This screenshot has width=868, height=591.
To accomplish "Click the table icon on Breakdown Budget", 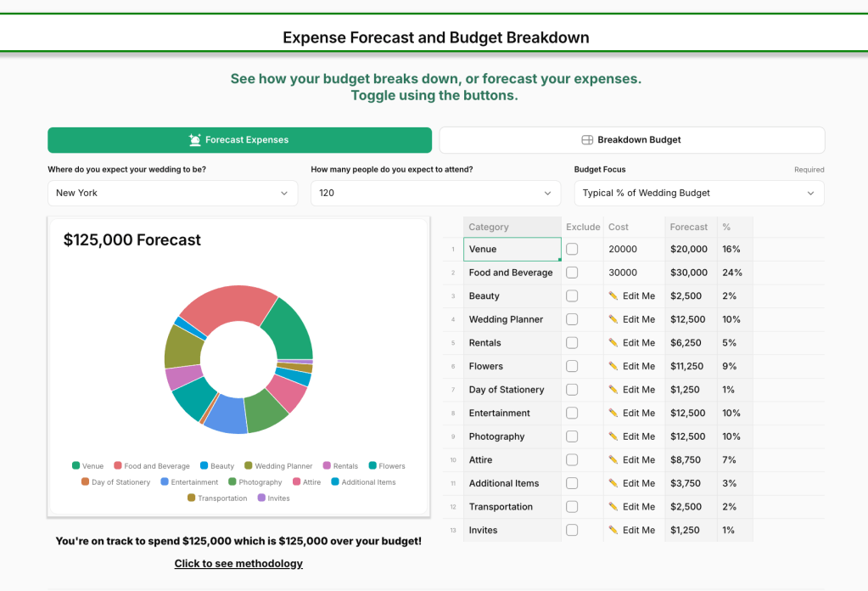I will pyautogui.click(x=587, y=140).
